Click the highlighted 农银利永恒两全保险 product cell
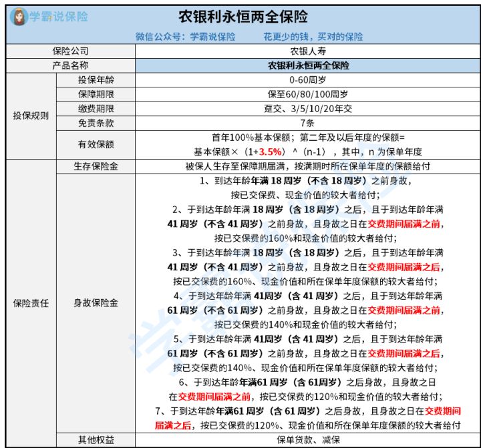Viewport: 481px width, 448px height. click(308, 65)
